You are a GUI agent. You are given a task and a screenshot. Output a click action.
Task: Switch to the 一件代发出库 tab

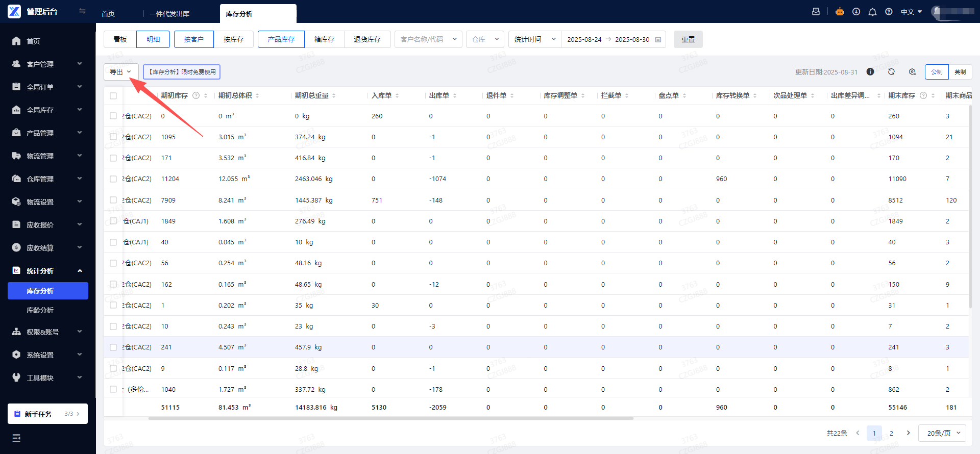169,14
